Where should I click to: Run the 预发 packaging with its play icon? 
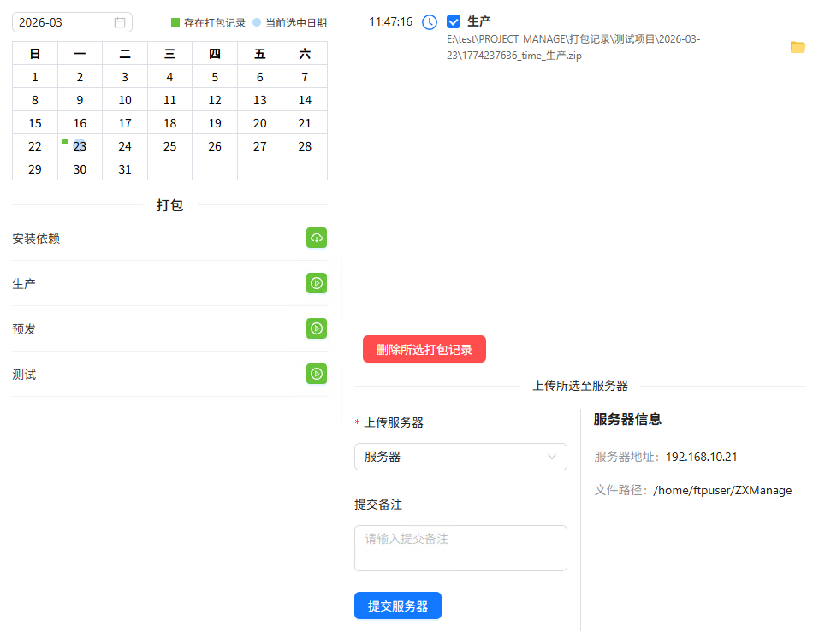[x=317, y=328]
